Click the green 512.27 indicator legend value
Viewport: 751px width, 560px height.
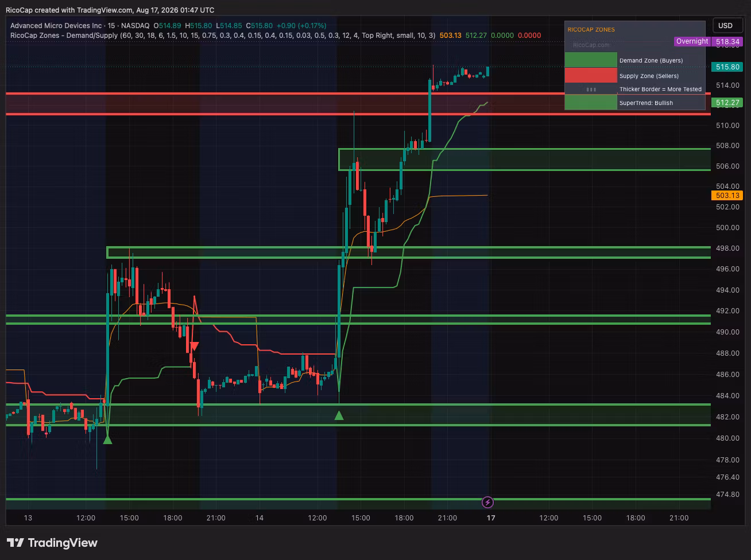pos(476,36)
